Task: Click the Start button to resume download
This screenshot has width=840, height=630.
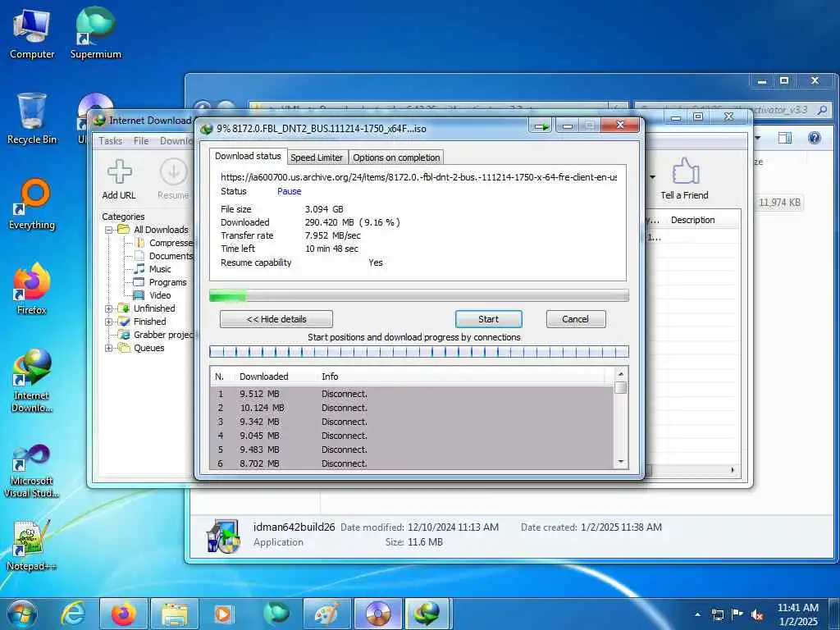Action: click(489, 319)
